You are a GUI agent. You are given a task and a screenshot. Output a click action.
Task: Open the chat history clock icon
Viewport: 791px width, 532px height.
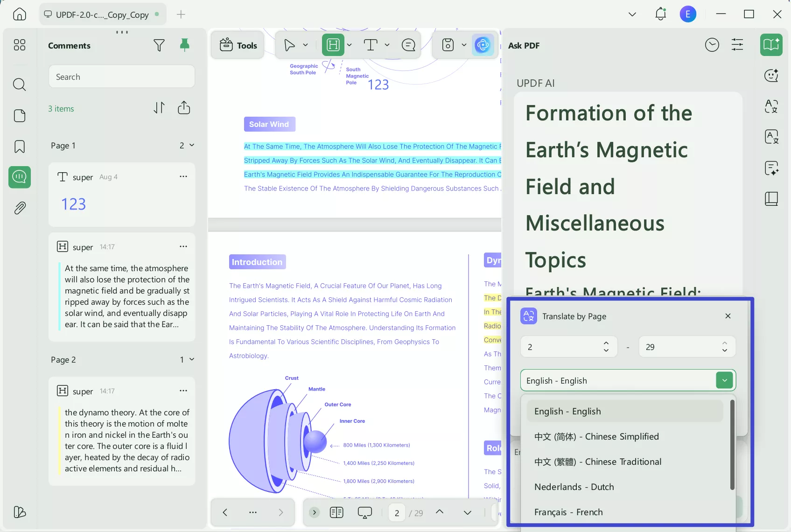pyautogui.click(x=712, y=45)
